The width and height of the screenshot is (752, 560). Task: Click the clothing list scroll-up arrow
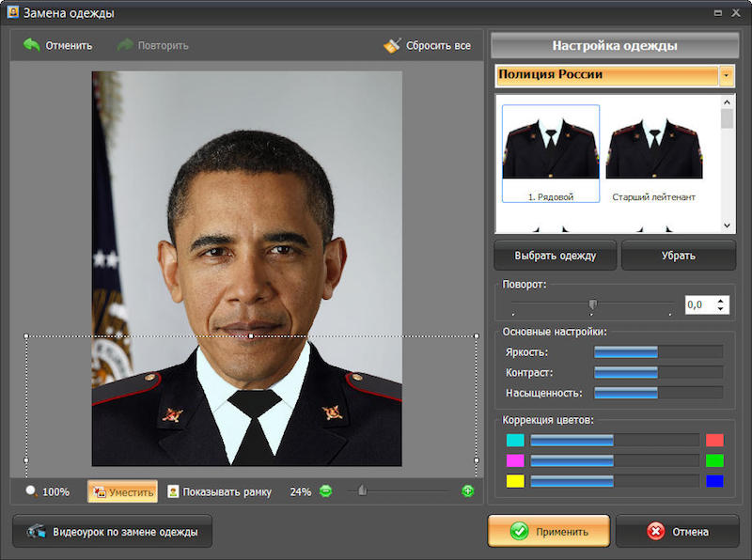pos(727,102)
